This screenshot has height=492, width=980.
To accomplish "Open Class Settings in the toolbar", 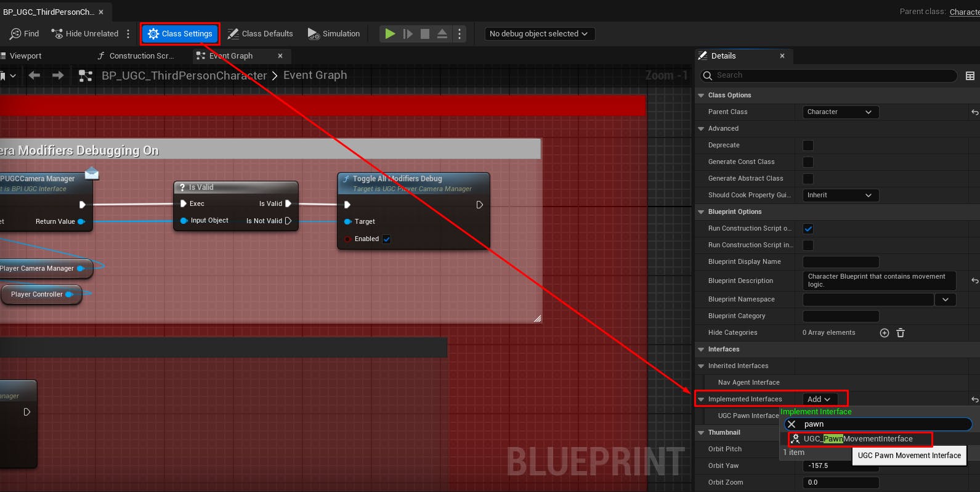I will pyautogui.click(x=180, y=34).
